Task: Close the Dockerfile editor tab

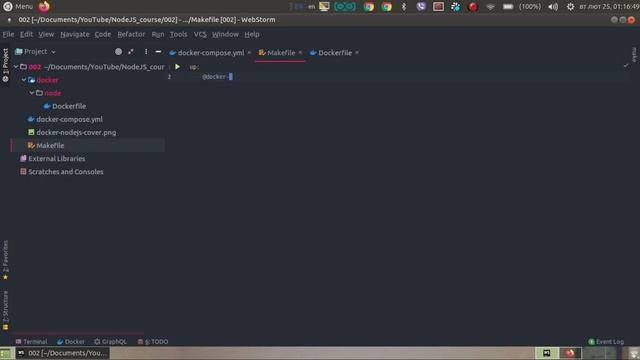Action: (x=357, y=53)
